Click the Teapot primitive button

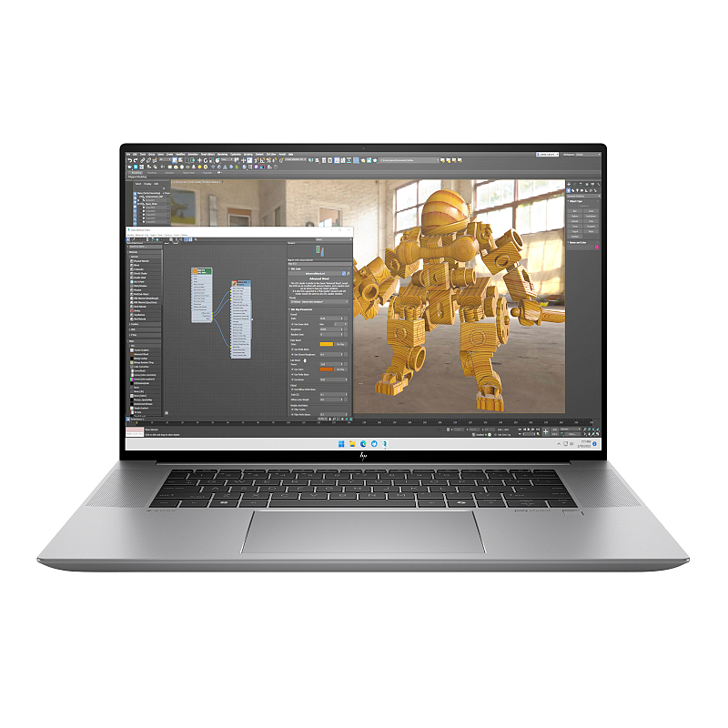pos(575,231)
